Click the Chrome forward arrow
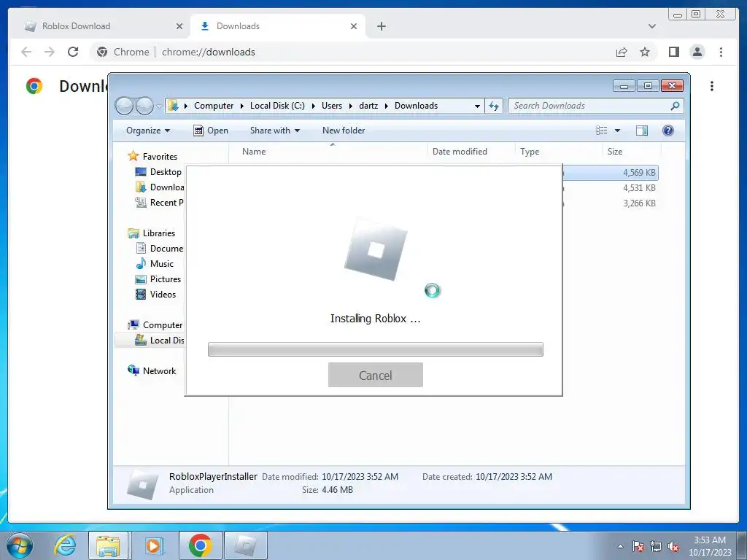Screen dimensions: 747x560 50,52
